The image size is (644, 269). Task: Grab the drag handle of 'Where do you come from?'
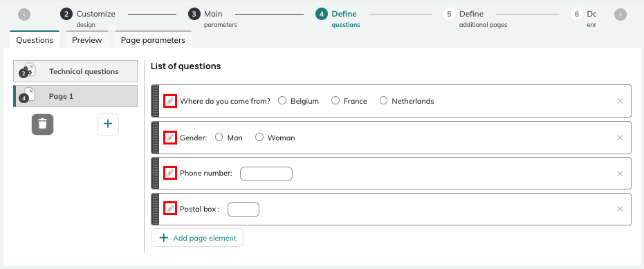[155, 101]
